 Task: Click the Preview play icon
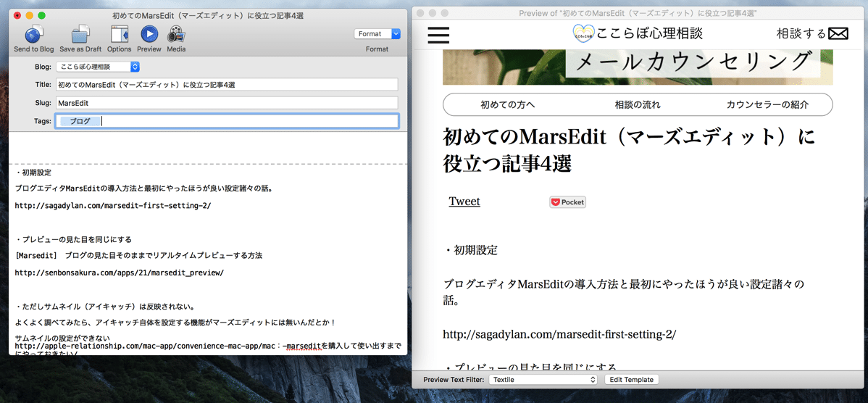click(149, 34)
